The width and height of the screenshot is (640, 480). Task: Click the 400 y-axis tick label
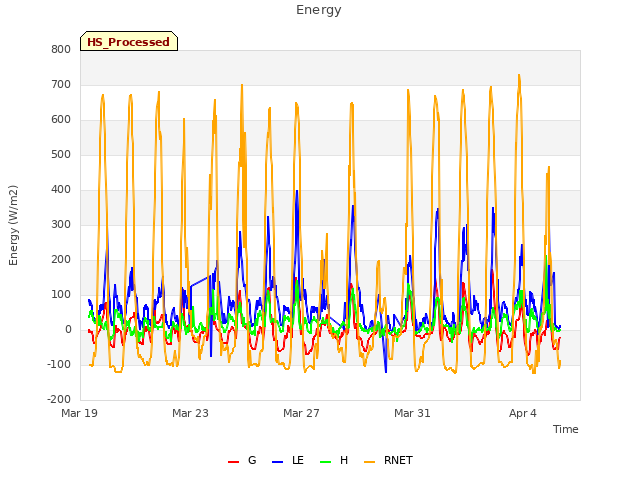pos(61,190)
